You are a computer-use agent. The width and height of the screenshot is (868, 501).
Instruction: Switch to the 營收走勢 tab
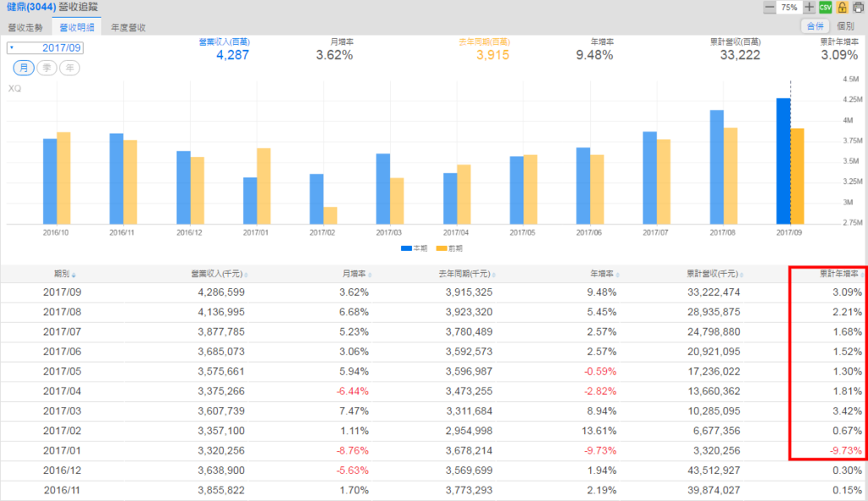(x=25, y=27)
